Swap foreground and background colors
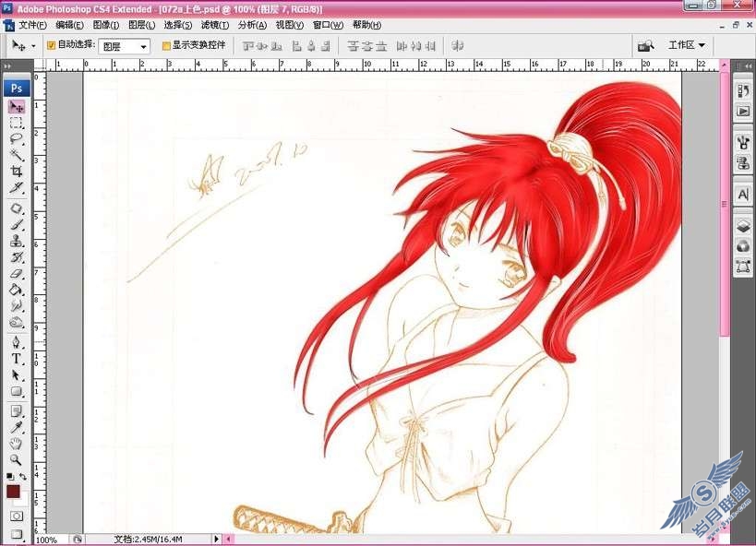The height and width of the screenshot is (546, 756). (x=23, y=477)
